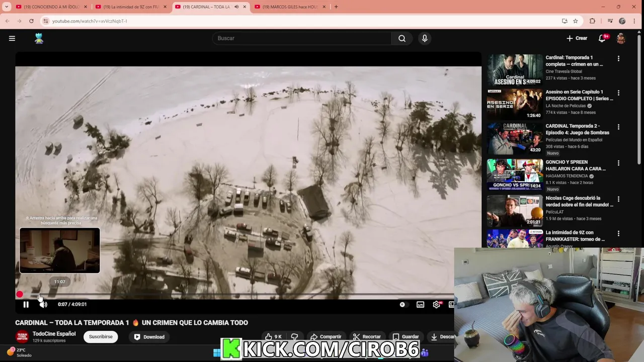Pause the video playback
Image resolution: width=644 pixels, height=362 pixels.
click(26, 304)
